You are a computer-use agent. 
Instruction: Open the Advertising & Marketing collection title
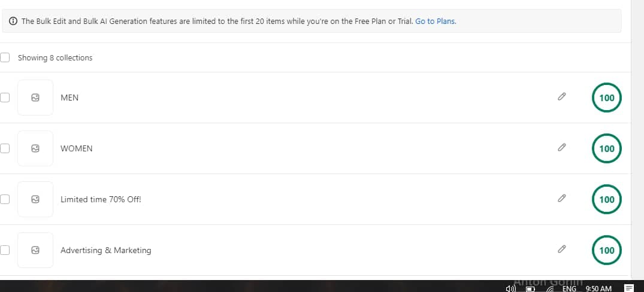click(105, 250)
